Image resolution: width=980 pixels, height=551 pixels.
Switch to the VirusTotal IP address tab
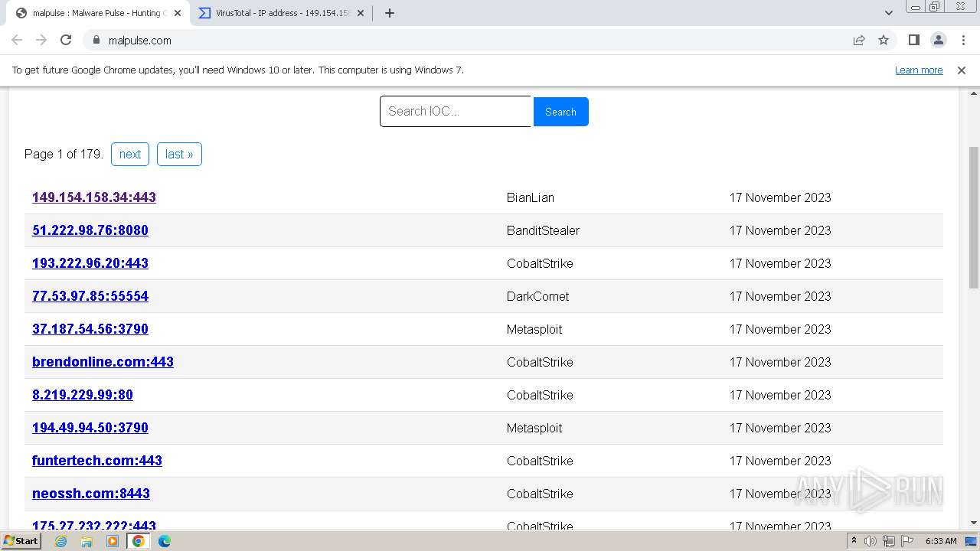[x=282, y=13]
